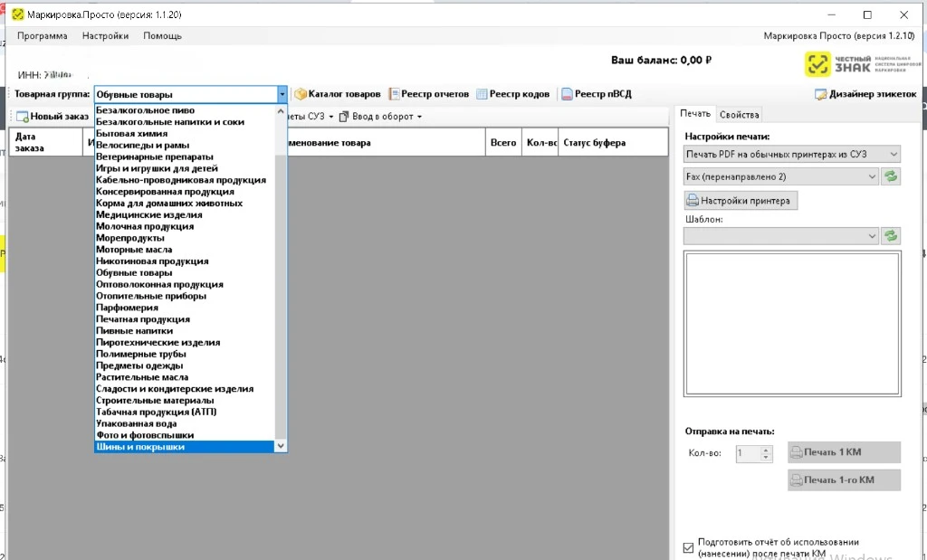Launch the Дизайнер этикеток label designer
This screenshot has height=560, width=927.
coord(865,94)
